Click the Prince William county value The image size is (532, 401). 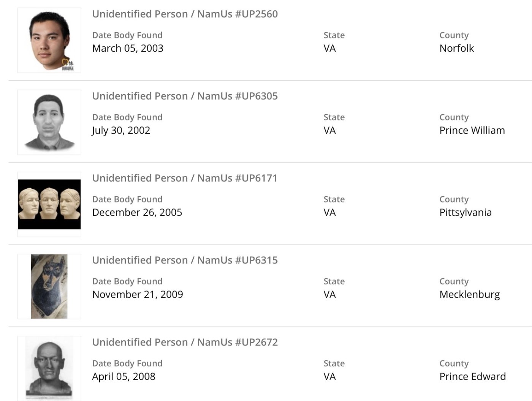click(472, 130)
